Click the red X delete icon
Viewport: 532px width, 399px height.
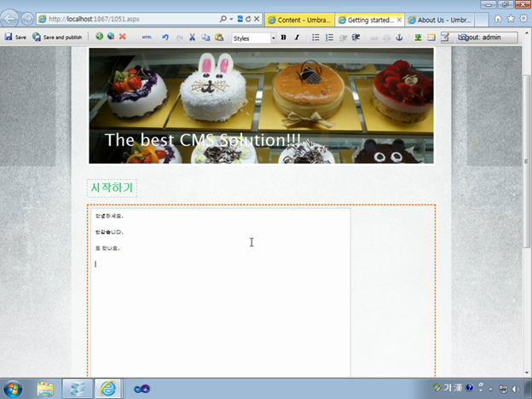click(x=123, y=37)
